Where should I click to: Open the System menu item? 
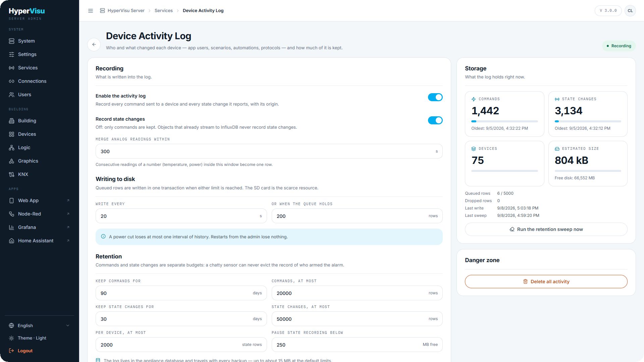pyautogui.click(x=40, y=41)
